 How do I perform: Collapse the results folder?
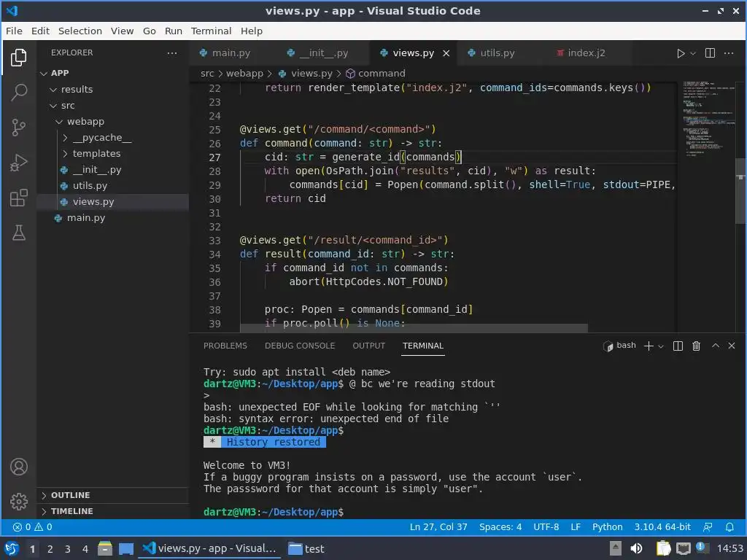(112, 89)
